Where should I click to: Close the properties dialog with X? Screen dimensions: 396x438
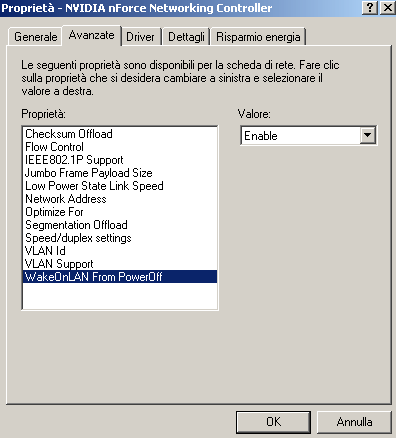(388, 7)
